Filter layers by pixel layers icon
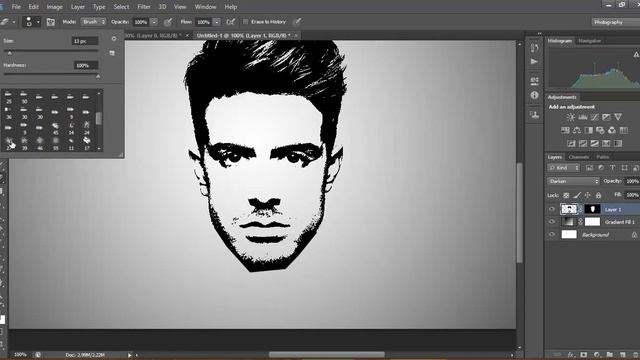The image size is (640, 360). (x=589, y=168)
